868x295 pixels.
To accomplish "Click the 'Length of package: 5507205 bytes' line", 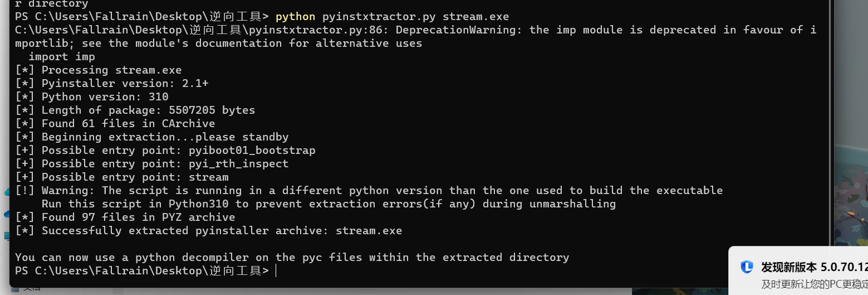I will pyautogui.click(x=148, y=110).
